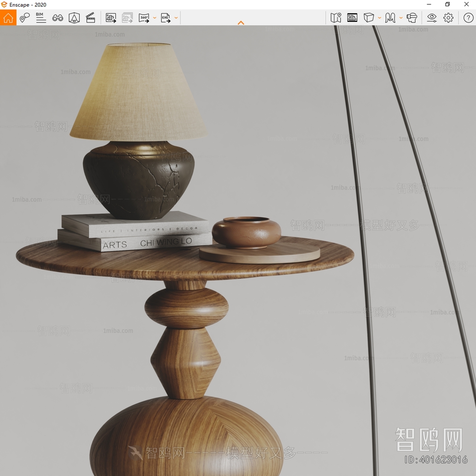
Task: Collapse the toolbar with orange chevron
Action: tap(241, 23)
